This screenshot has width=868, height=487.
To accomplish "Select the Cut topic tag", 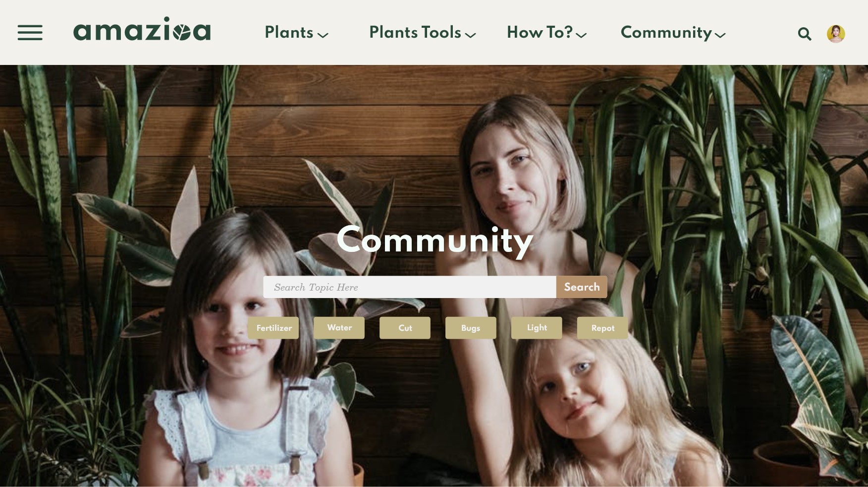I will point(405,328).
